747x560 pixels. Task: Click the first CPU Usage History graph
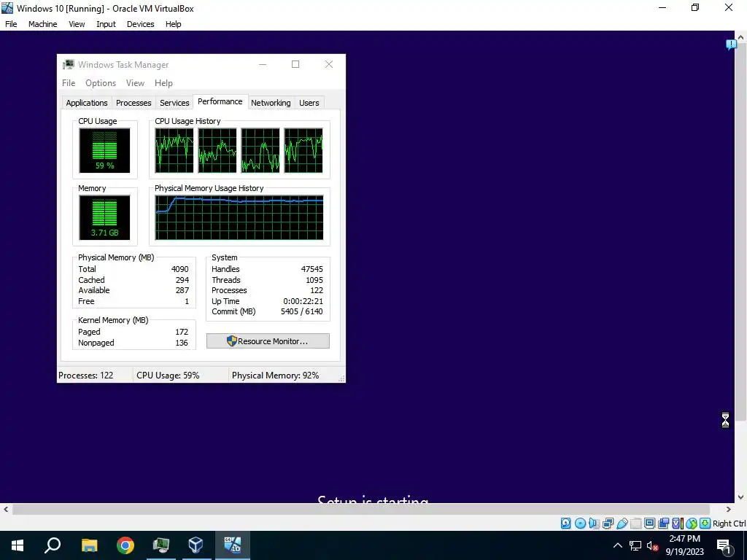click(174, 150)
